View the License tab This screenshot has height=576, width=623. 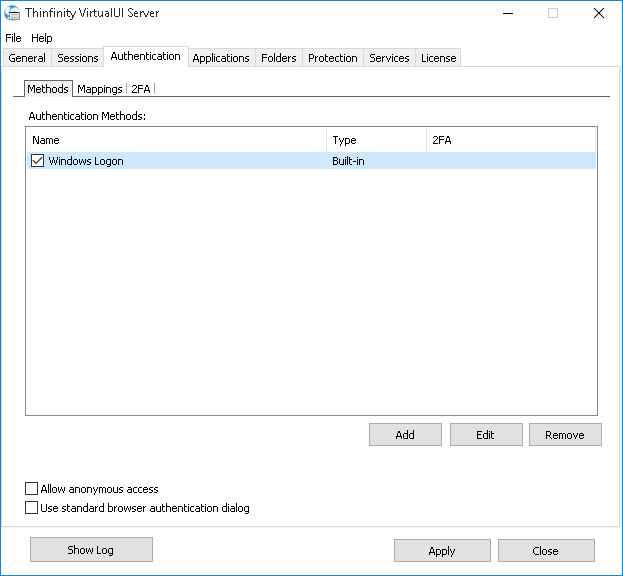(x=438, y=58)
